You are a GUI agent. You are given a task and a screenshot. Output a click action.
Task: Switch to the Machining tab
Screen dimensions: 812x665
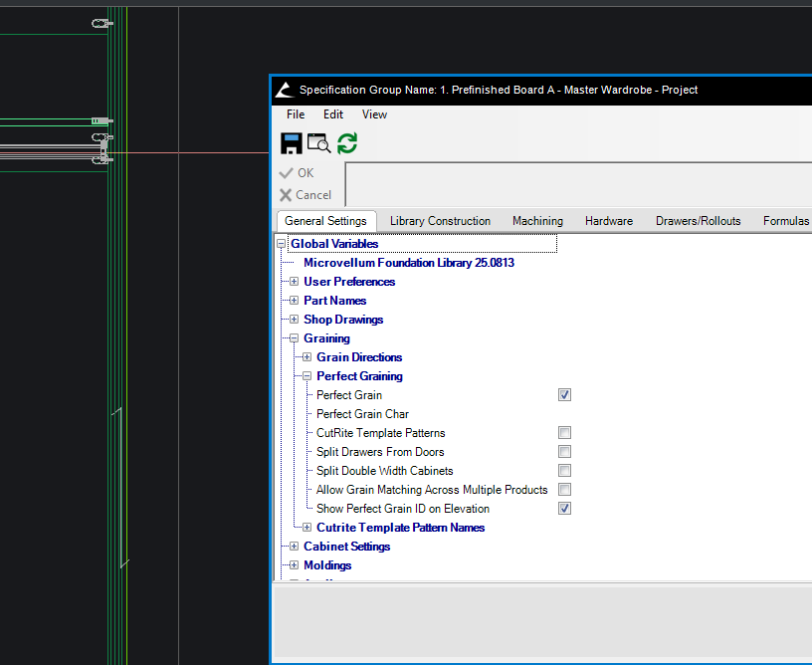537,221
